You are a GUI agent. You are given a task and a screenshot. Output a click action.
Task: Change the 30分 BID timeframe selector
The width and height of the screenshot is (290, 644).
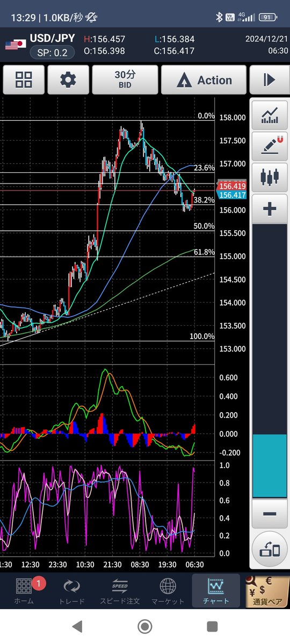(x=125, y=80)
